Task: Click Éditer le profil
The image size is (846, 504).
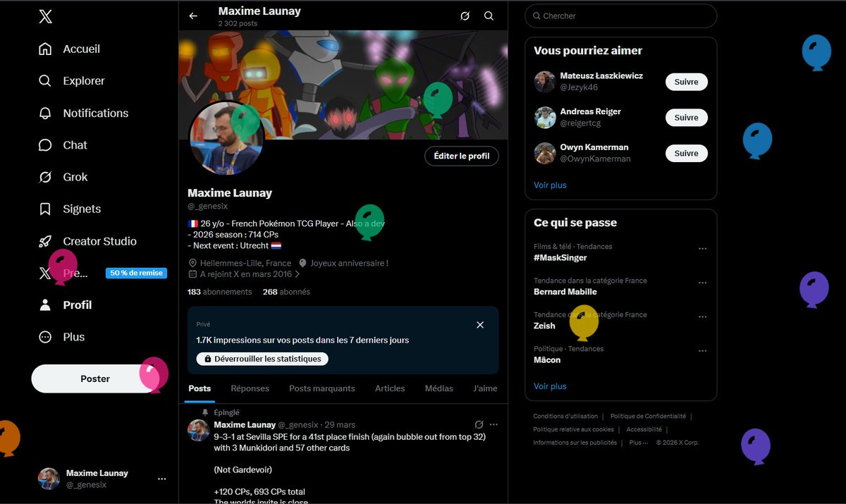Action: coord(462,156)
